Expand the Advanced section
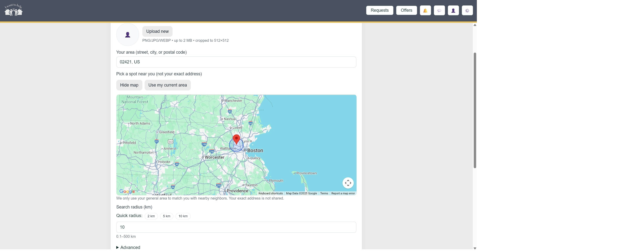Viewport: 644px width, 251px height. tap(128, 247)
